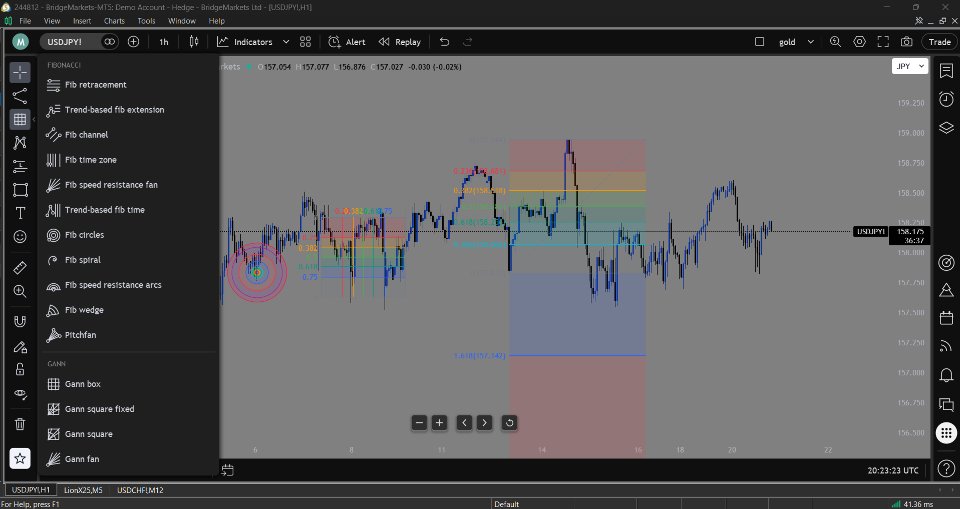Select Fib time zone tool

[x=129, y=160]
